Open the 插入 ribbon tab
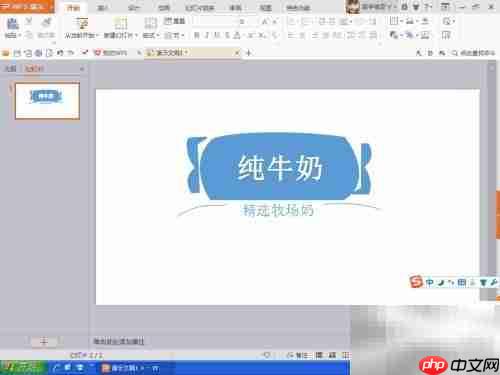Image resolution: width=500 pixels, height=375 pixels. click(102, 7)
